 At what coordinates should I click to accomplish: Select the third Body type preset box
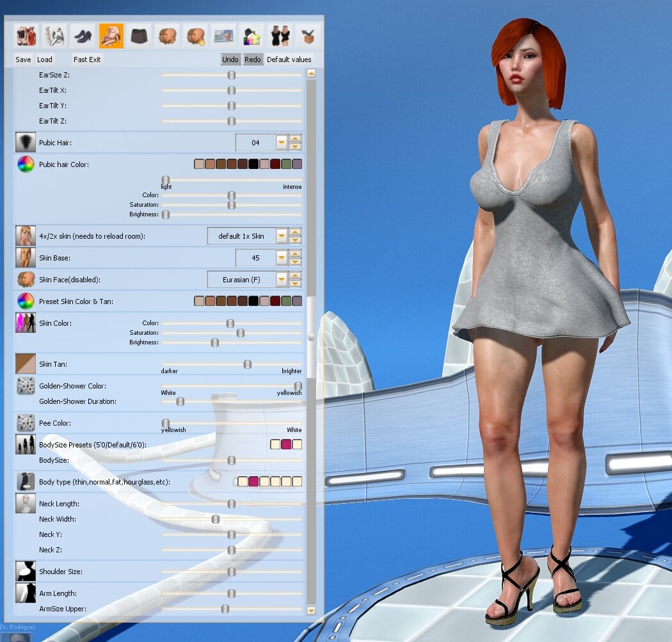(264, 481)
